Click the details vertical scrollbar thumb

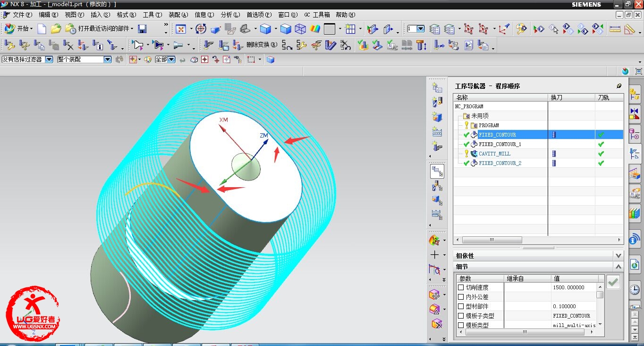coord(600,295)
